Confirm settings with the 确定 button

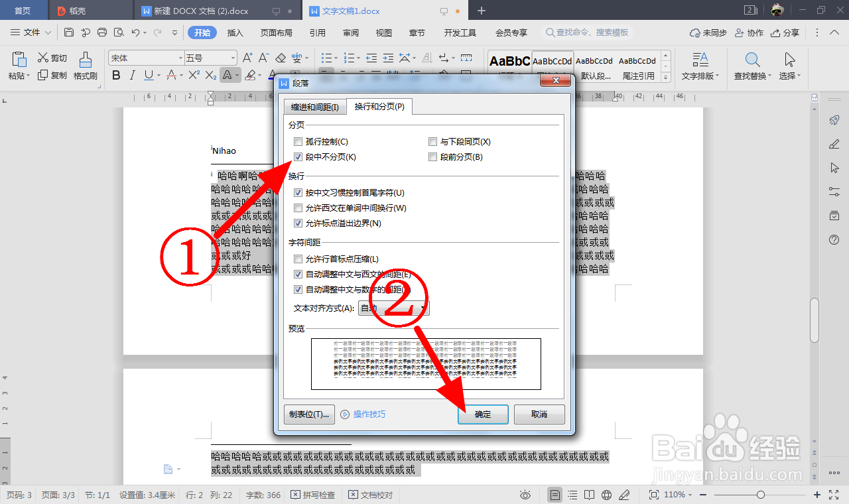[483, 414]
